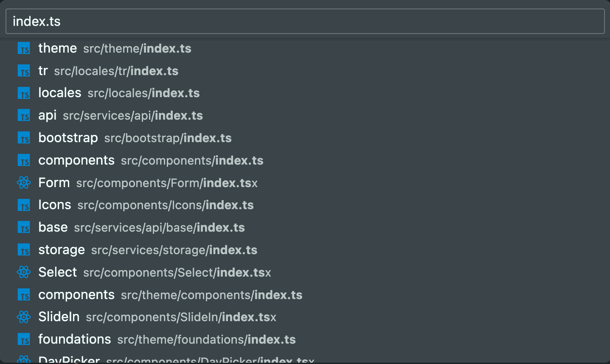Image resolution: width=610 pixels, height=364 pixels.
Task: Select the foundations index.ts result
Action: (x=167, y=339)
